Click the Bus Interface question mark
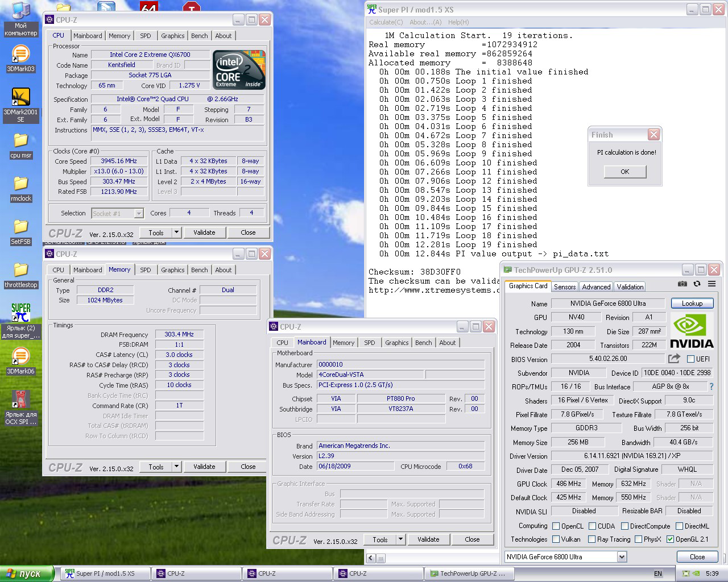This screenshot has height=582, width=728. point(711,386)
